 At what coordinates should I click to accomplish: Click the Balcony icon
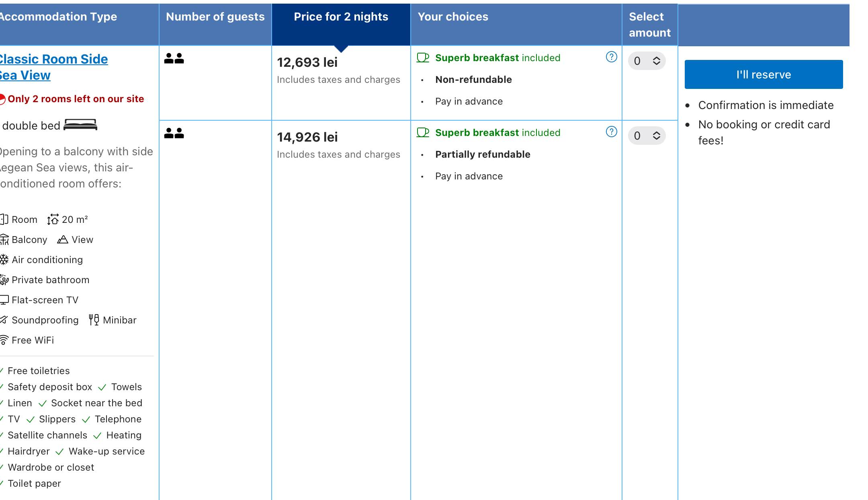tap(4, 240)
